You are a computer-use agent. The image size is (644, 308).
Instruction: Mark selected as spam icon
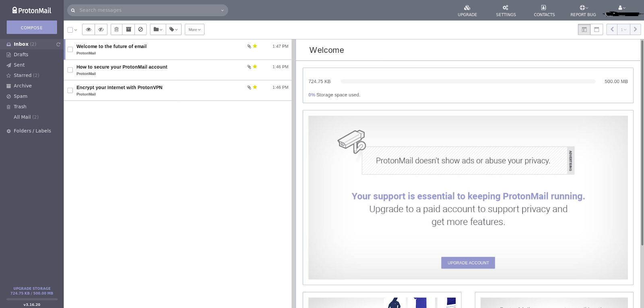pos(140,29)
